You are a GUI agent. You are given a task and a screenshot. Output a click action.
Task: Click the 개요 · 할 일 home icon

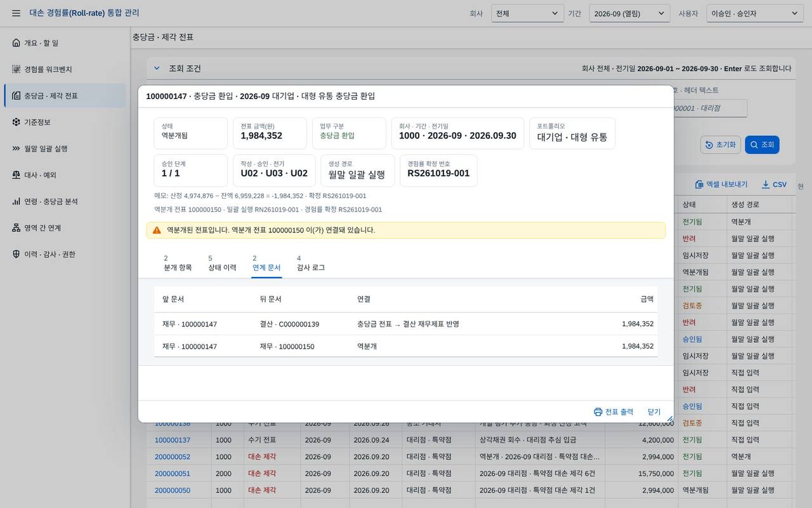point(16,43)
